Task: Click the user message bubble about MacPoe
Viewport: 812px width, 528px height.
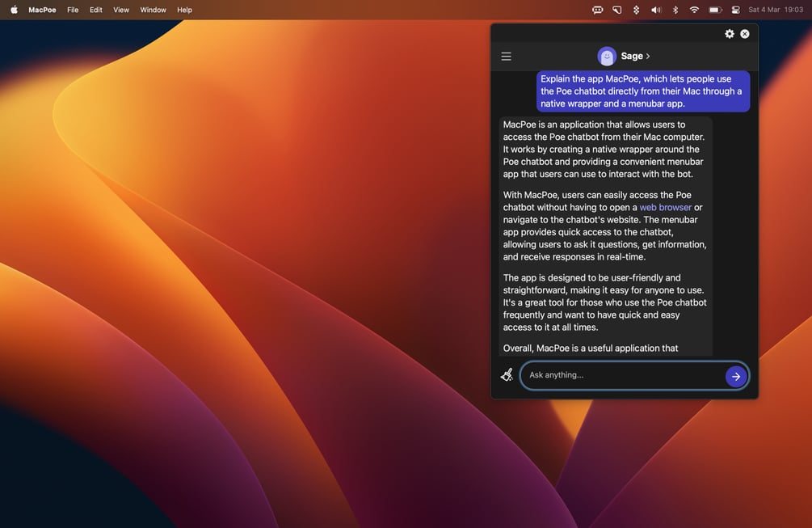Action: 642,91
